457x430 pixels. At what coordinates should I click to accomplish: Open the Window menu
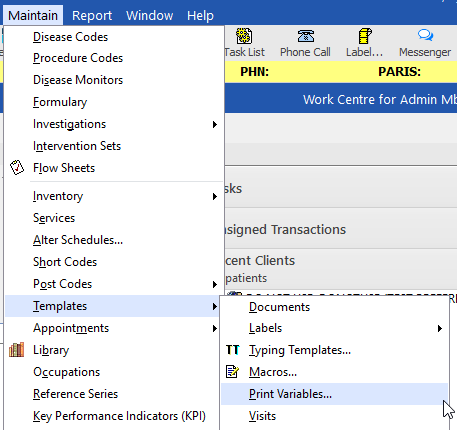coord(150,15)
